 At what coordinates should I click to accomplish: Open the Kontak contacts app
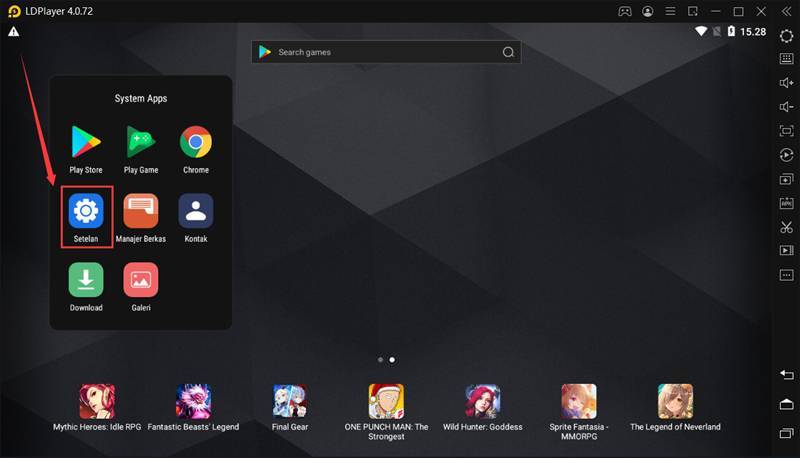(x=196, y=211)
